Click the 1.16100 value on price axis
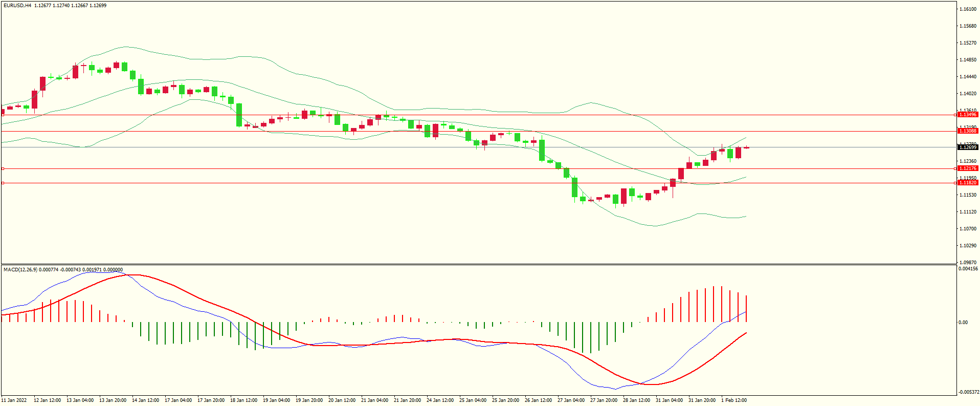 click(x=967, y=9)
